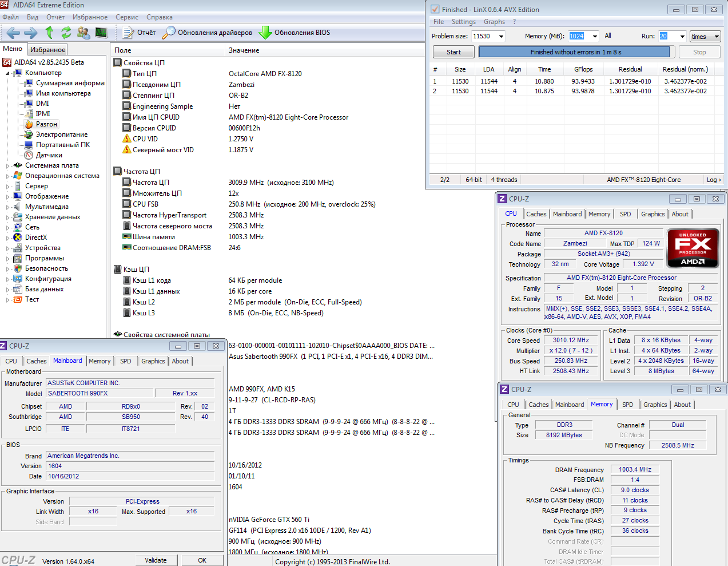
Task: Click the green Up arrow toolbar icon
Action: point(49,33)
